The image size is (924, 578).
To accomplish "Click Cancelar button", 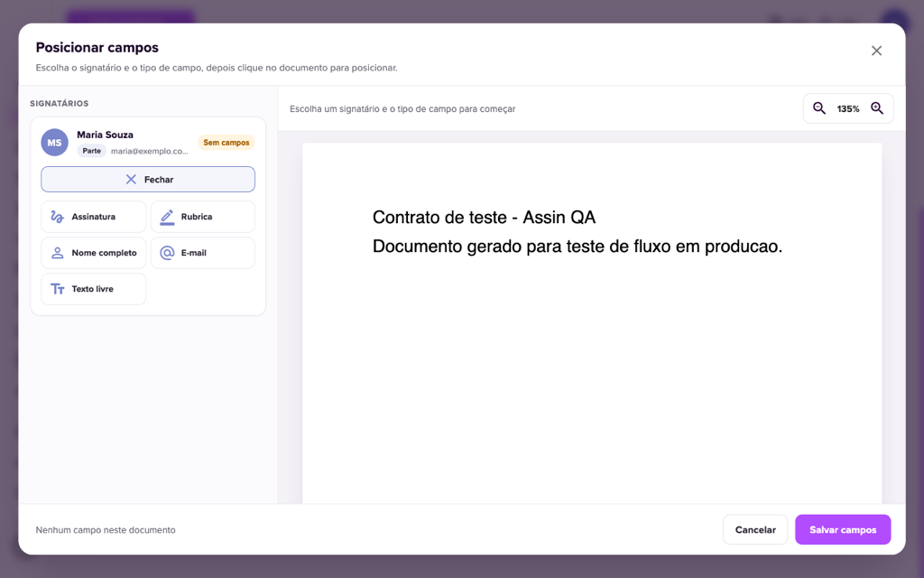I will click(x=755, y=529).
